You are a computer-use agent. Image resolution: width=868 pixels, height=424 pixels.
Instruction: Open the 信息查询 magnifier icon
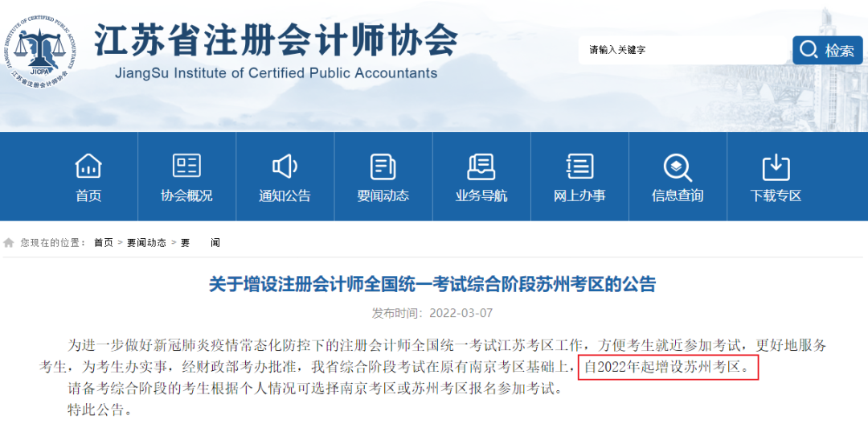click(677, 167)
